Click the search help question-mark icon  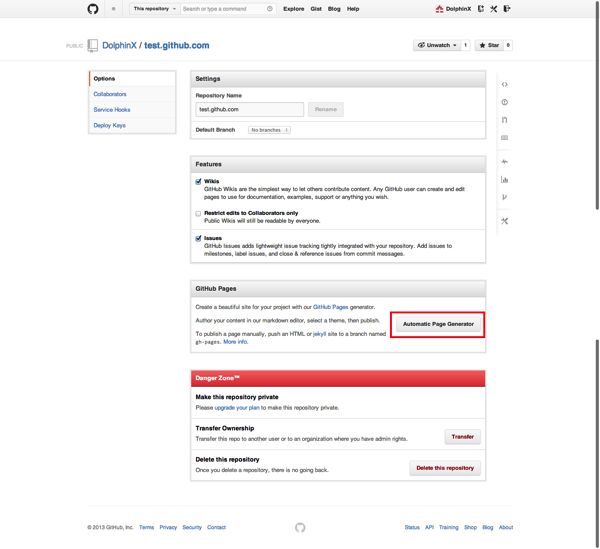click(270, 8)
